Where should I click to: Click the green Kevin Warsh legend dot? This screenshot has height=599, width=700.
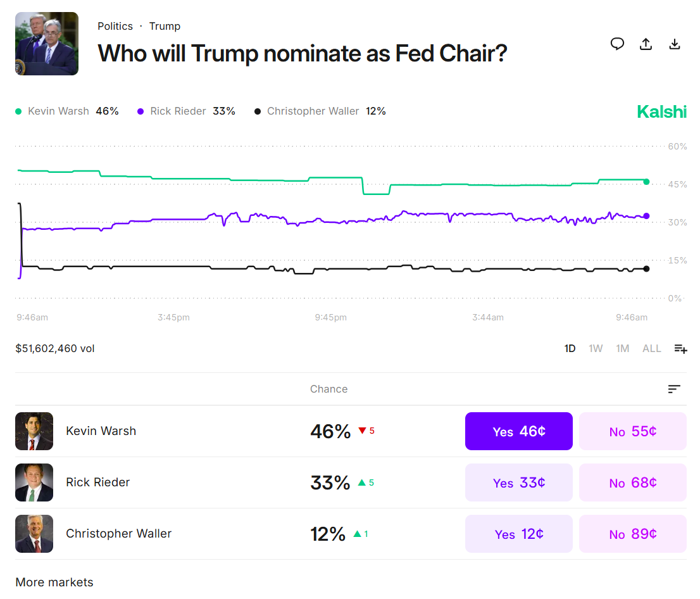18,111
